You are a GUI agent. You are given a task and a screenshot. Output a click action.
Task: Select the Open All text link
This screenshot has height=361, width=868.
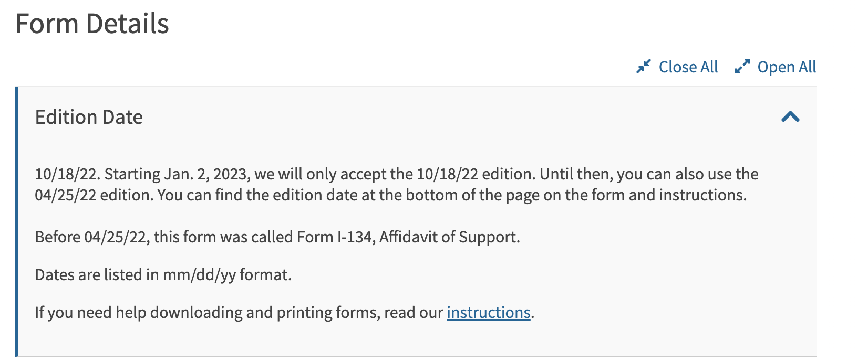787,67
